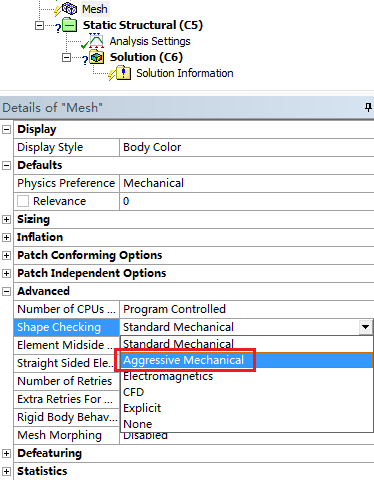The image size is (374, 480).
Task: Click the Relevance value field showing 0
Action: point(247,201)
